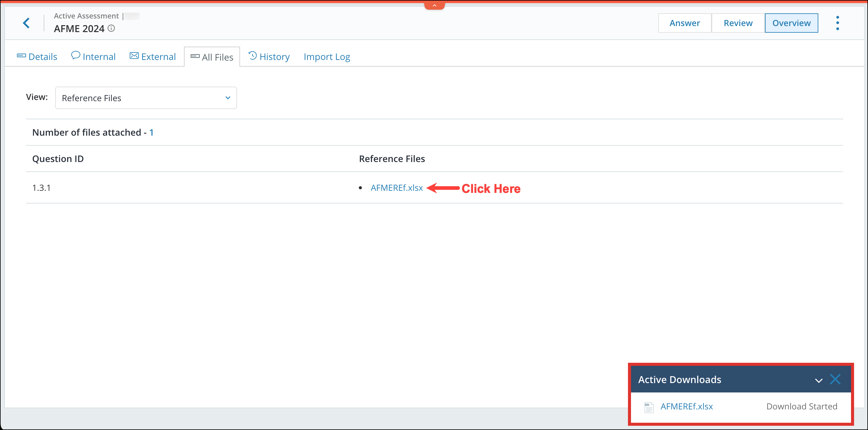Image resolution: width=868 pixels, height=430 pixels.
Task: Switch to the History tab
Action: tap(274, 56)
